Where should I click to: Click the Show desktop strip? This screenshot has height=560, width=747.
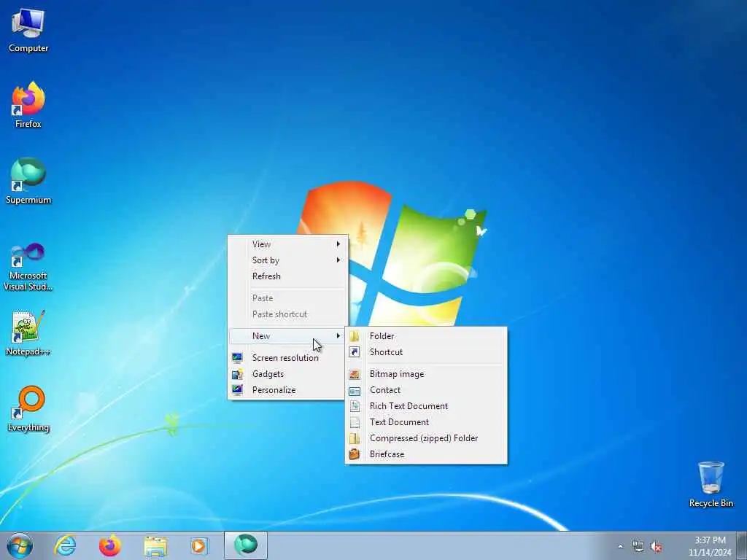point(742,545)
